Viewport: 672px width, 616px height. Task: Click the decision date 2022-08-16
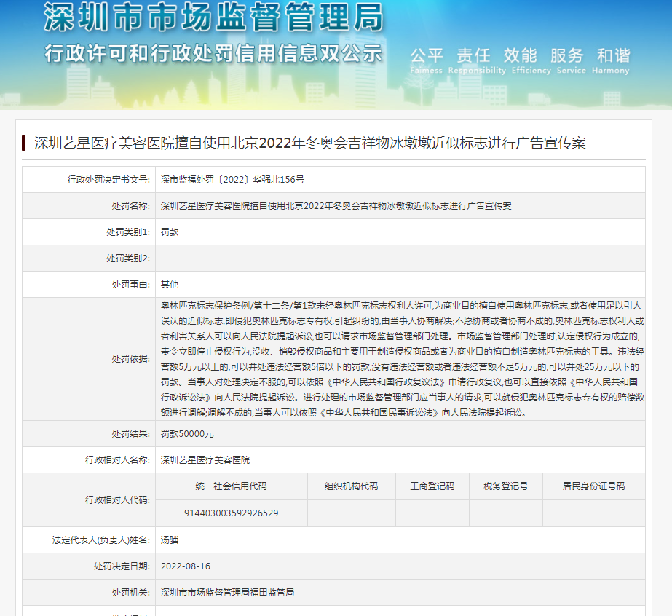click(x=186, y=566)
